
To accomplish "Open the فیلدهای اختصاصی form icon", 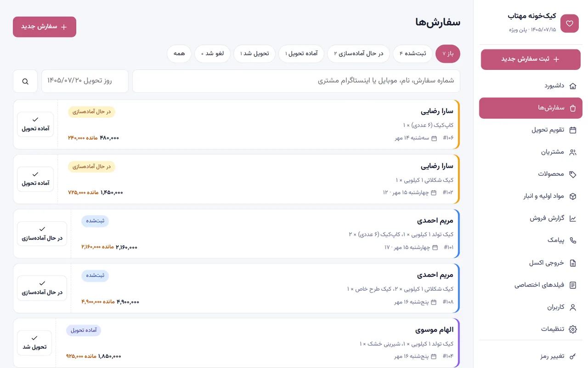I will (572, 285).
